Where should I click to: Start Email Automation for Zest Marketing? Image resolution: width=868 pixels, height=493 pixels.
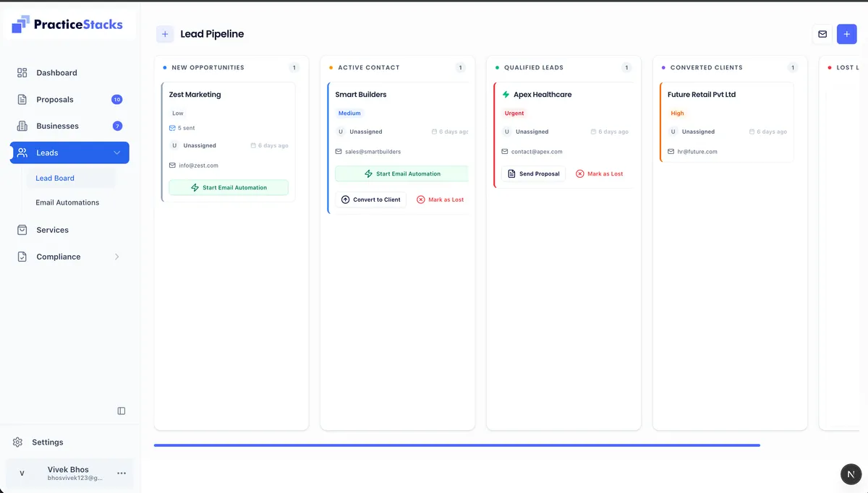[x=229, y=187]
